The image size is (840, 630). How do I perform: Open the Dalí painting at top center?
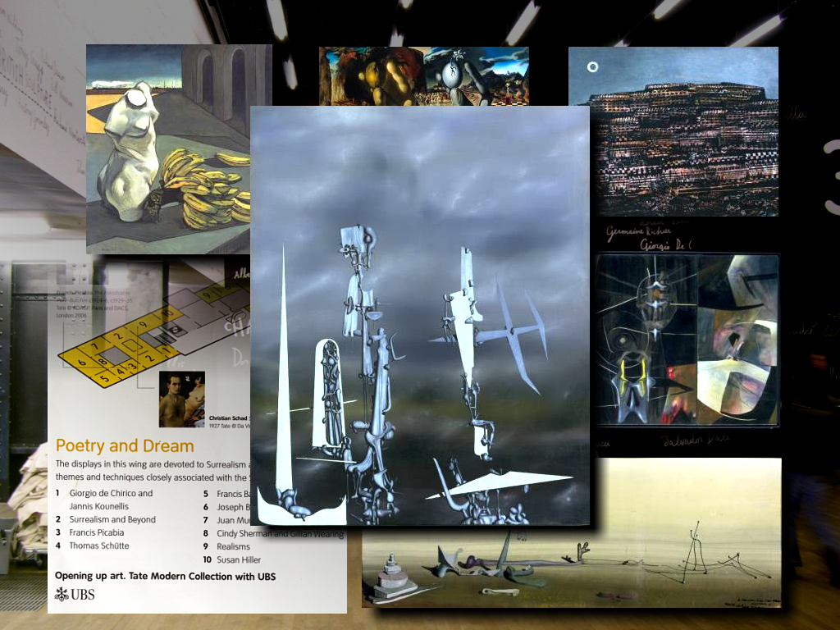[x=424, y=76]
